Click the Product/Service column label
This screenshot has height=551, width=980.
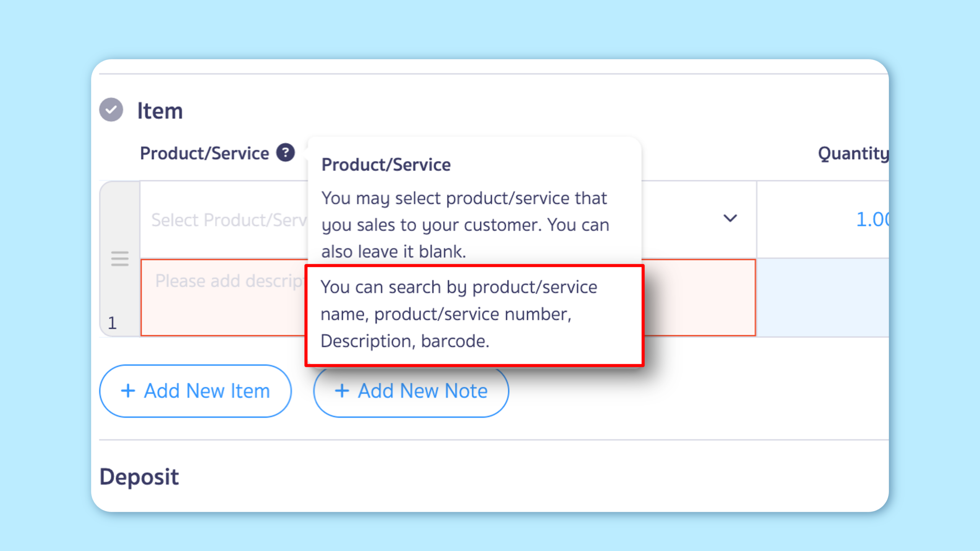coord(204,153)
